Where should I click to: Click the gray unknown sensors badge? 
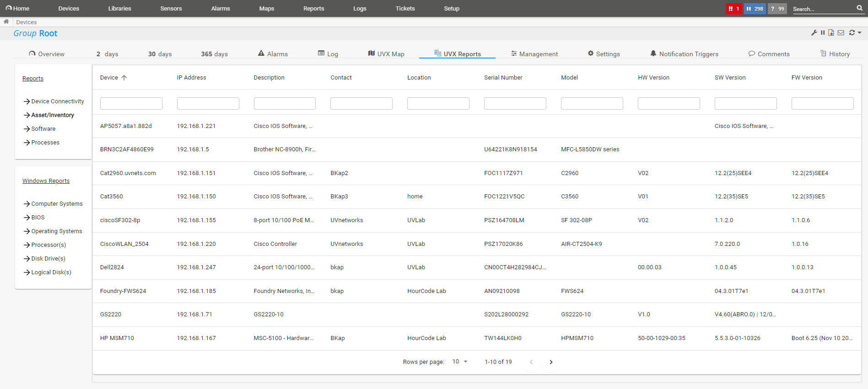(777, 9)
